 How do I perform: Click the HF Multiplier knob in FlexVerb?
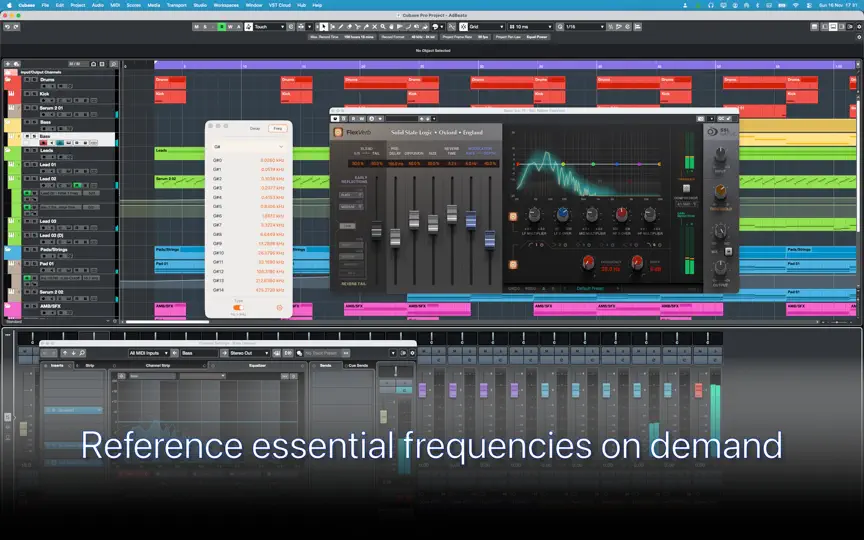[x=650, y=214]
